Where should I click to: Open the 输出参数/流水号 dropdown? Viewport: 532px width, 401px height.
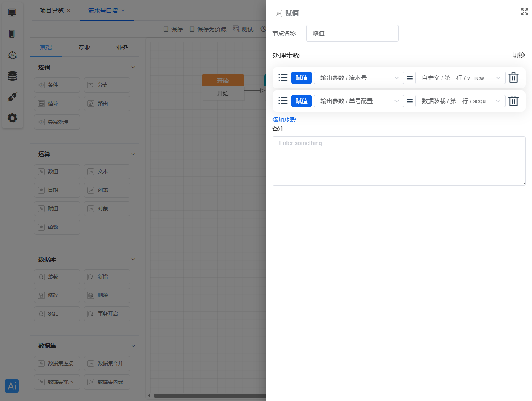click(x=359, y=77)
